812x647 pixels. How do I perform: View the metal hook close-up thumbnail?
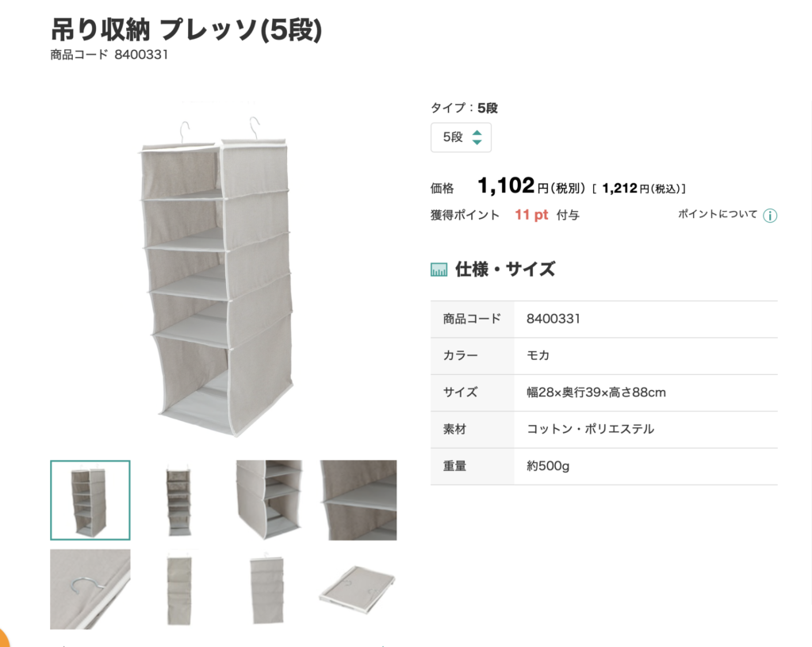click(90, 589)
